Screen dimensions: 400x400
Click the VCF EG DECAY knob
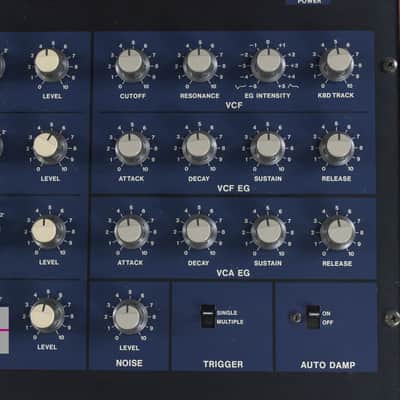[x=199, y=148]
